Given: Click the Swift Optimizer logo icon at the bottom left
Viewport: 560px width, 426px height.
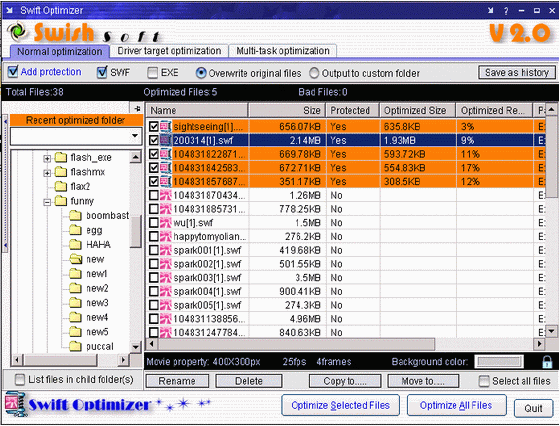Looking at the screenshot, I should (x=15, y=404).
